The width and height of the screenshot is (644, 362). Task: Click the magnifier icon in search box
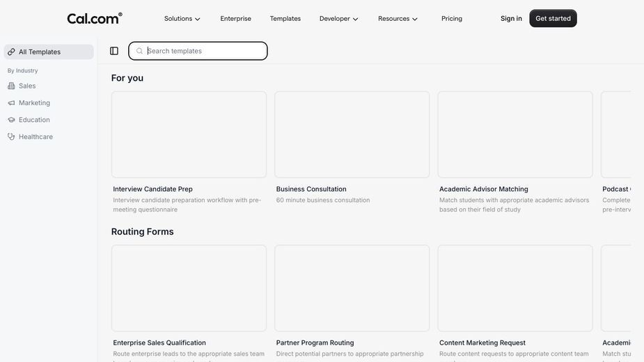pyautogui.click(x=140, y=51)
